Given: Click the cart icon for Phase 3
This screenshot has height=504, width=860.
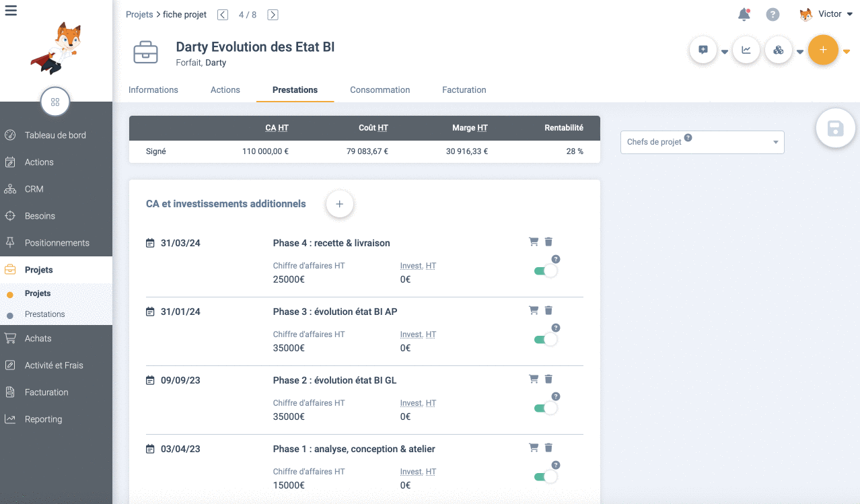Looking at the screenshot, I should click(x=534, y=310).
